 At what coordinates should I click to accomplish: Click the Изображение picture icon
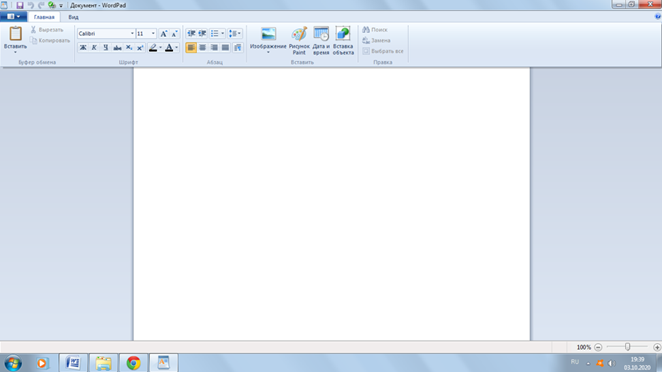(268, 34)
